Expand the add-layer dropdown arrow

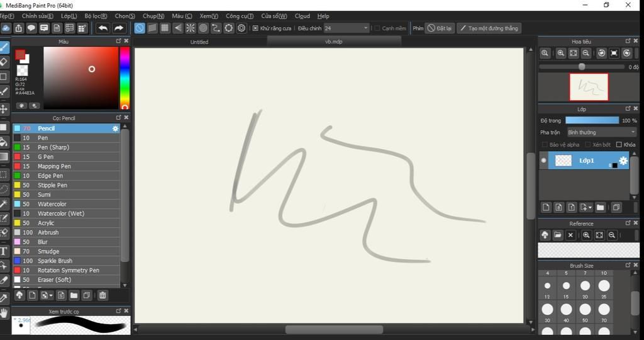[590, 207]
